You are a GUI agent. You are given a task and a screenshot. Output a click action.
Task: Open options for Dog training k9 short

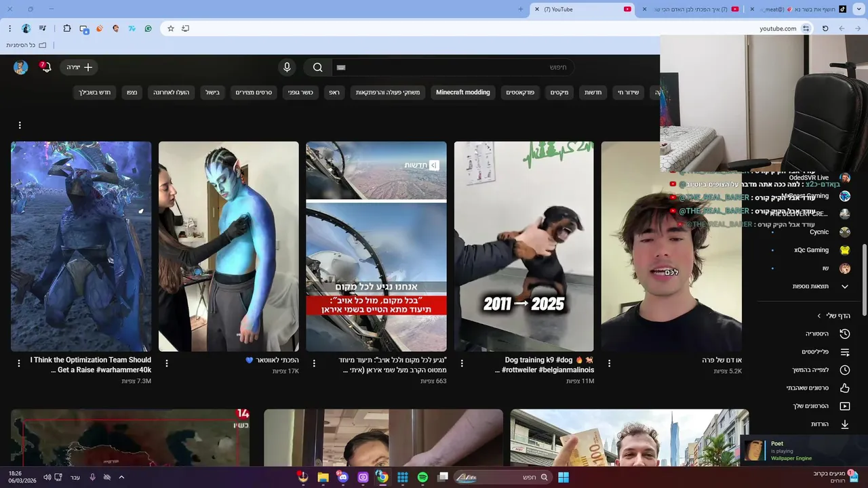coord(462,363)
